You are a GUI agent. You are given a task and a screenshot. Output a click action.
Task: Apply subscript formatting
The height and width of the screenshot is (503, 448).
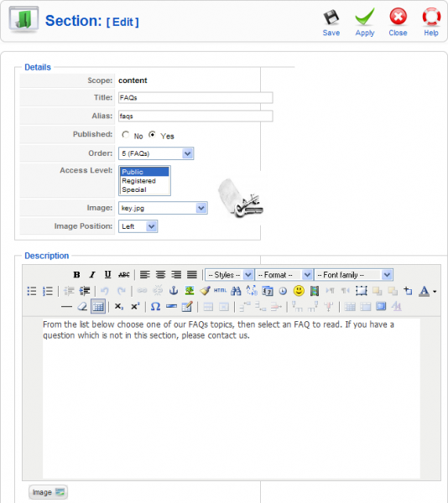click(119, 307)
